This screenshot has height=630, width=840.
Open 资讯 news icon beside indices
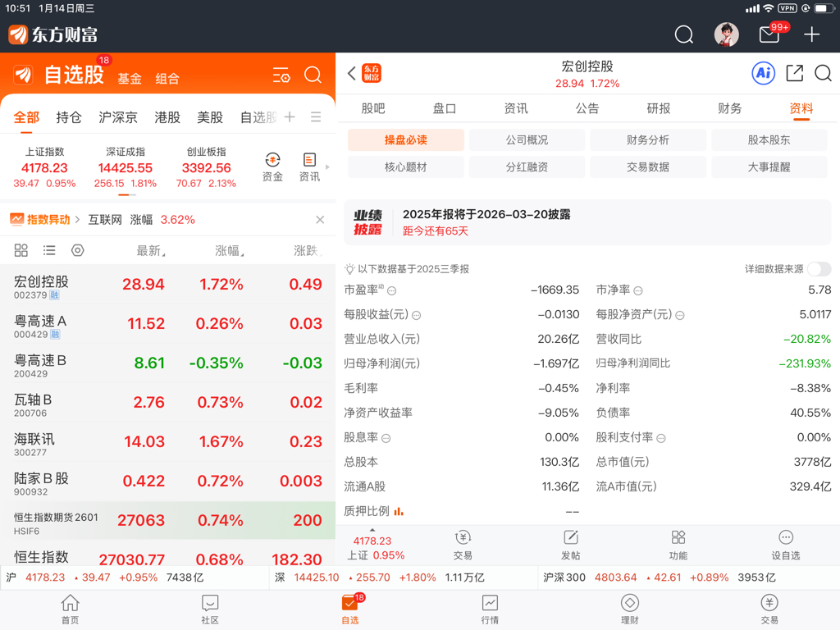tap(309, 167)
